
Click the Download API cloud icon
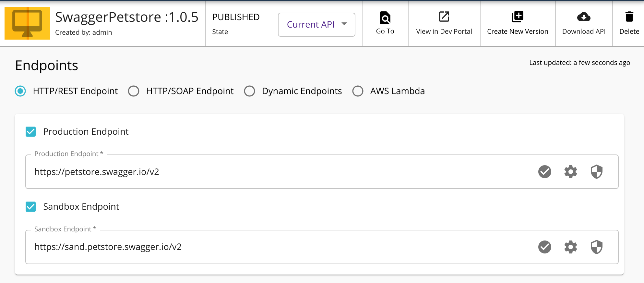584,17
